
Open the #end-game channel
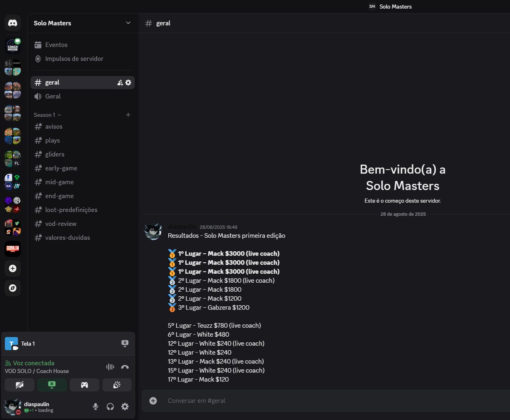[82, 196]
